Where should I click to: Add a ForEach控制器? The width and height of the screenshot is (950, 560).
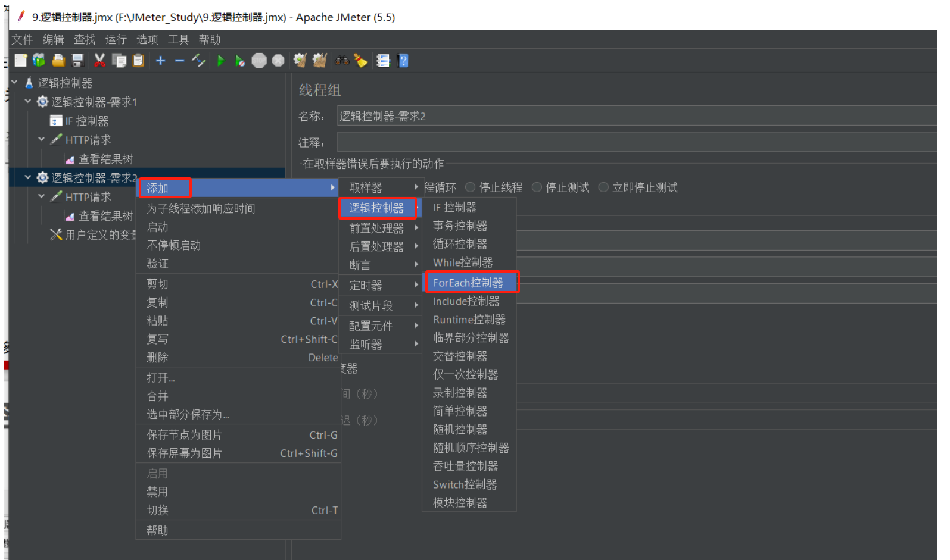pos(470,283)
